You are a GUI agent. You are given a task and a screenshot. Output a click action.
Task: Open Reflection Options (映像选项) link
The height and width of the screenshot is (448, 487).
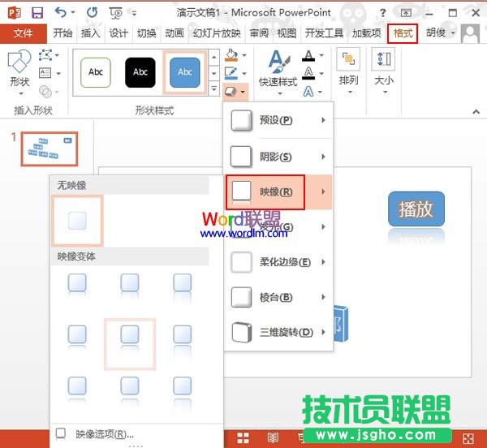[105, 434]
